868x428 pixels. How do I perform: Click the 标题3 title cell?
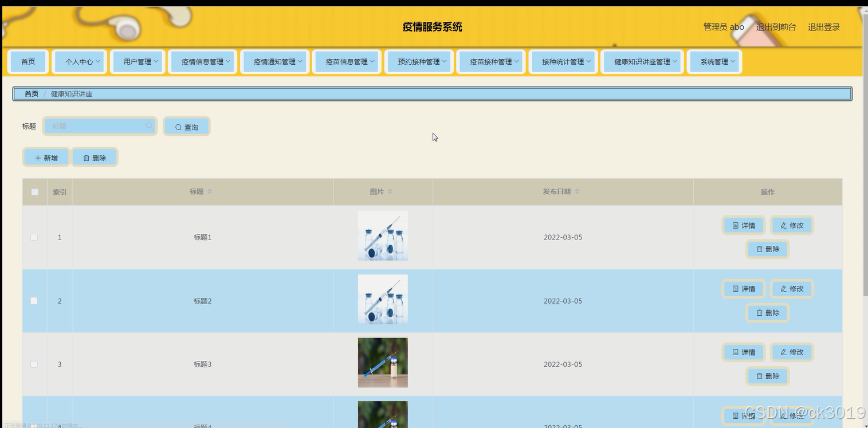pyautogui.click(x=203, y=364)
